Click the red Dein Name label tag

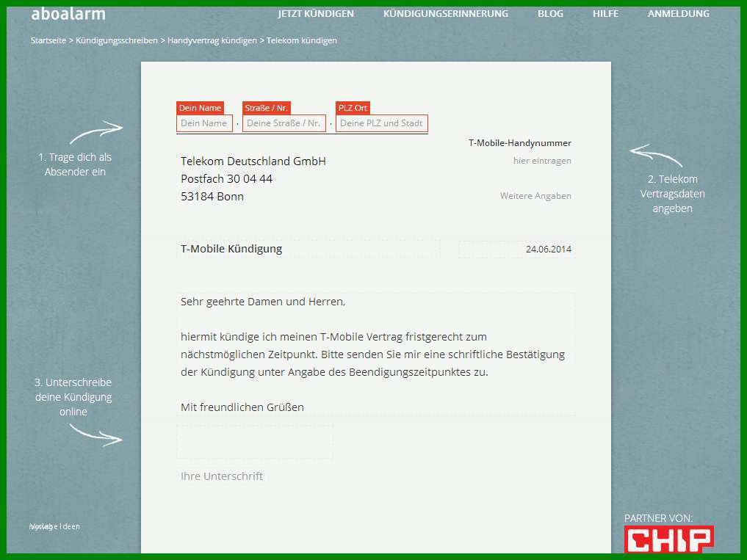(200, 108)
